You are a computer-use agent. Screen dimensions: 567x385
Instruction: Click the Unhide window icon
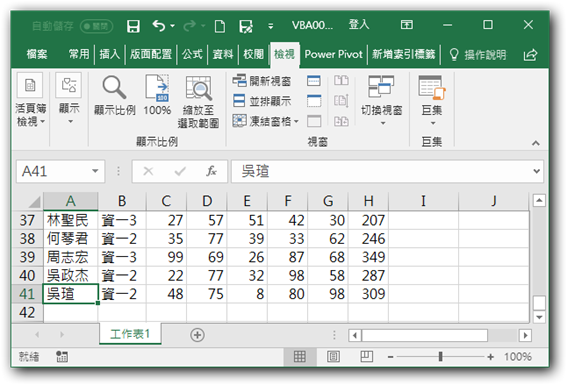tap(314, 121)
